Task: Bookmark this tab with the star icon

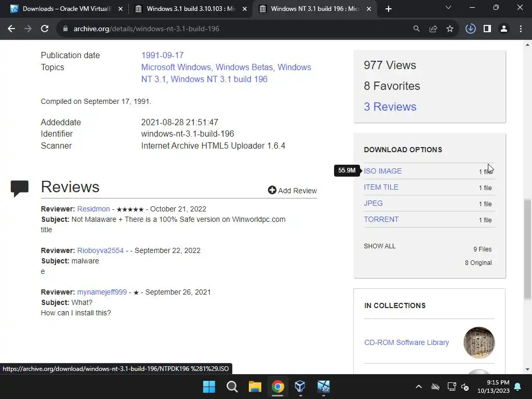Action: (449, 29)
